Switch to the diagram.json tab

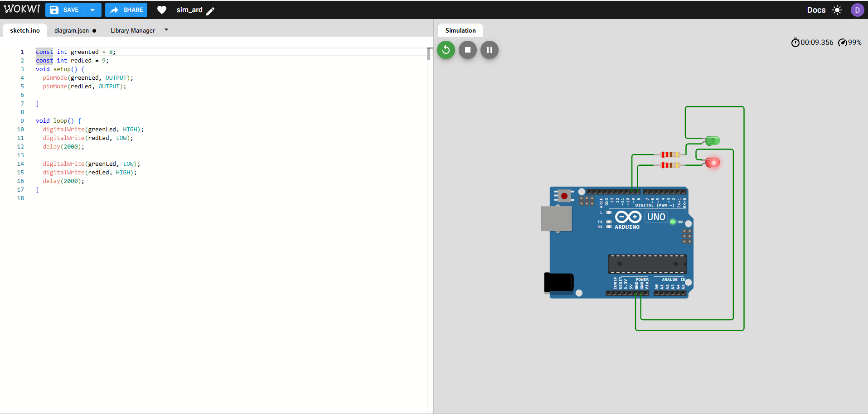[x=72, y=30]
